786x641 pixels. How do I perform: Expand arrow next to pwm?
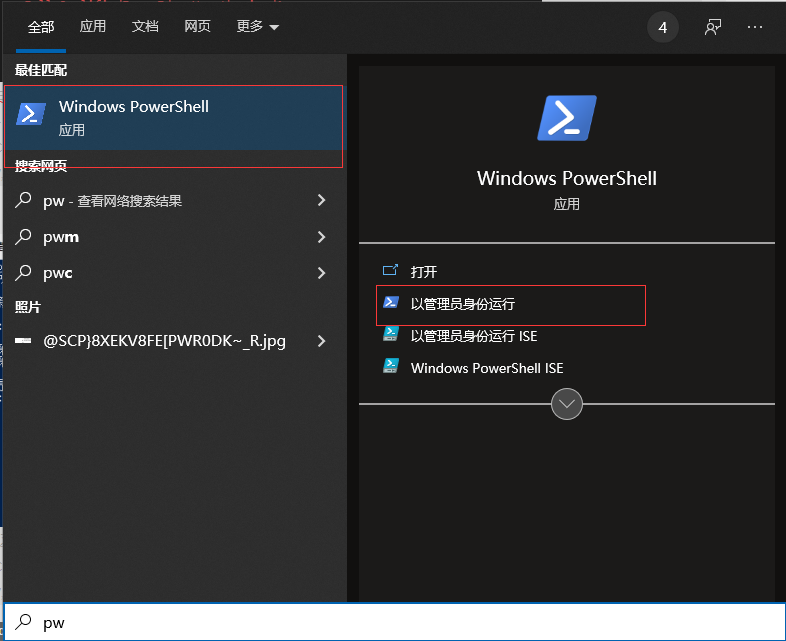pyautogui.click(x=322, y=237)
